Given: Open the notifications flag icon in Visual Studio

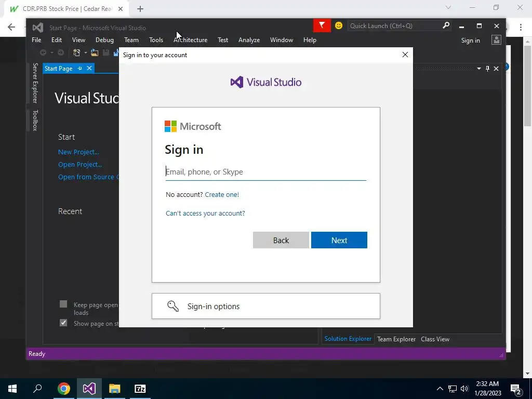Looking at the screenshot, I should 322,25.
